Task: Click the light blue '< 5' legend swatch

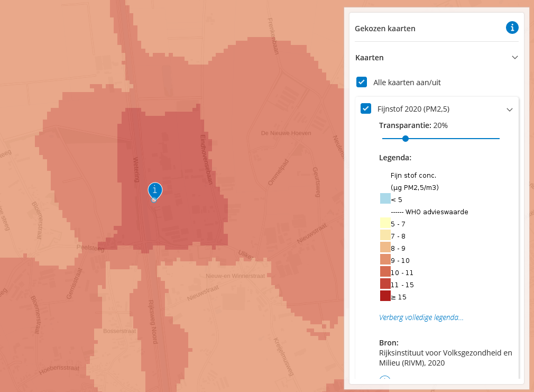Action: click(385, 199)
